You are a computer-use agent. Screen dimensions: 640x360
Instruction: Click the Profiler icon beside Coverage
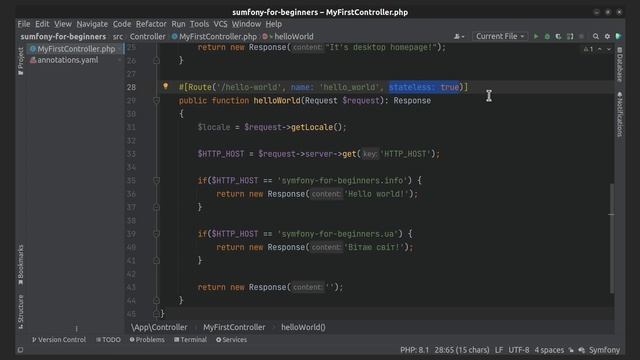[570, 36]
